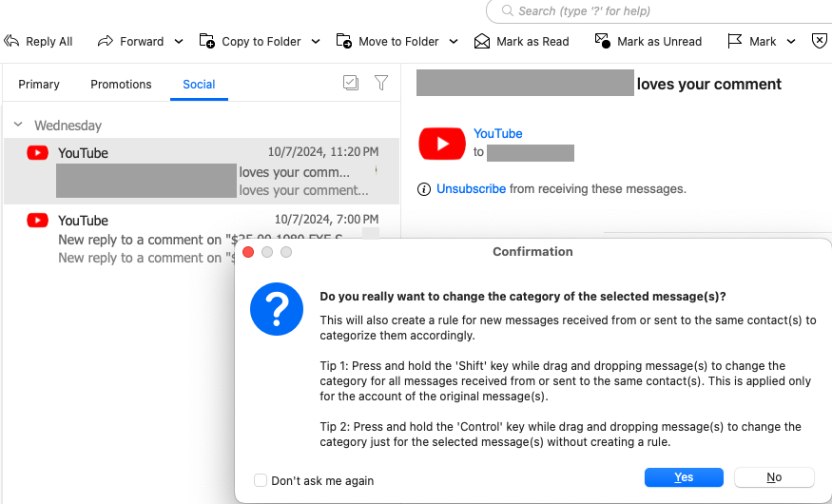
Task: Click YouTube icon of 7:00 PM message
Action: pyautogui.click(x=38, y=221)
